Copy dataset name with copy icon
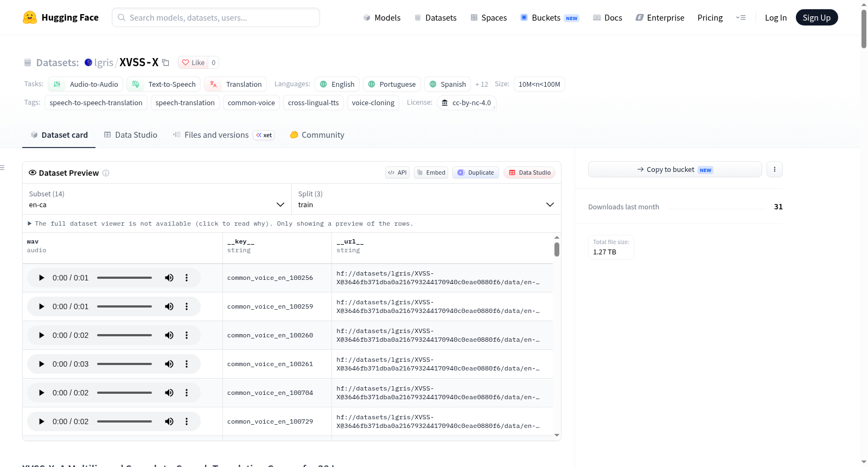The width and height of the screenshot is (868, 467). point(166,62)
